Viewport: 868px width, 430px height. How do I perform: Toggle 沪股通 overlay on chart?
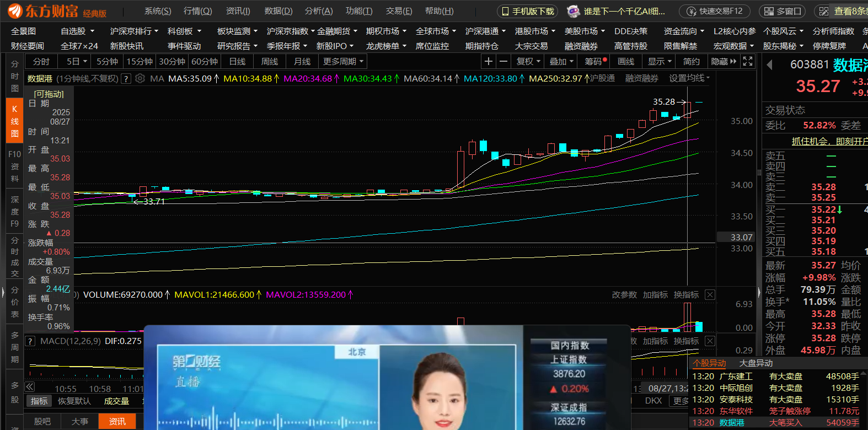click(602, 78)
